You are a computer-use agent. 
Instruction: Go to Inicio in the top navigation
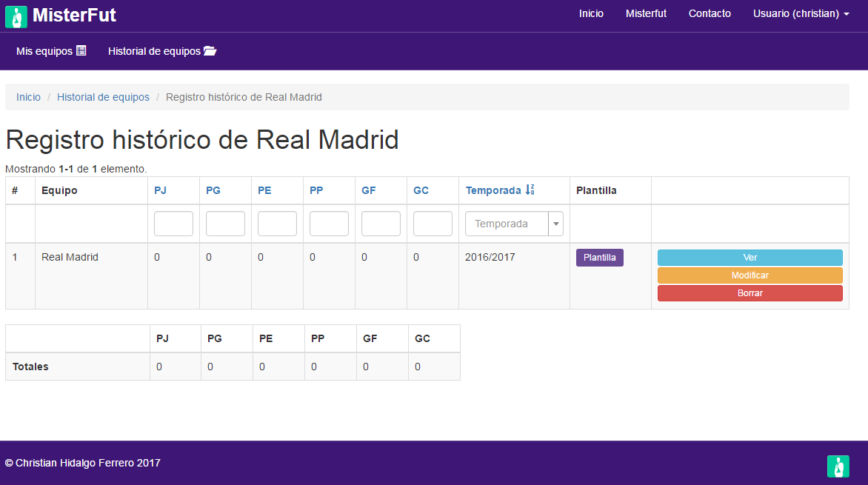pyautogui.click(x=591, y=14)
